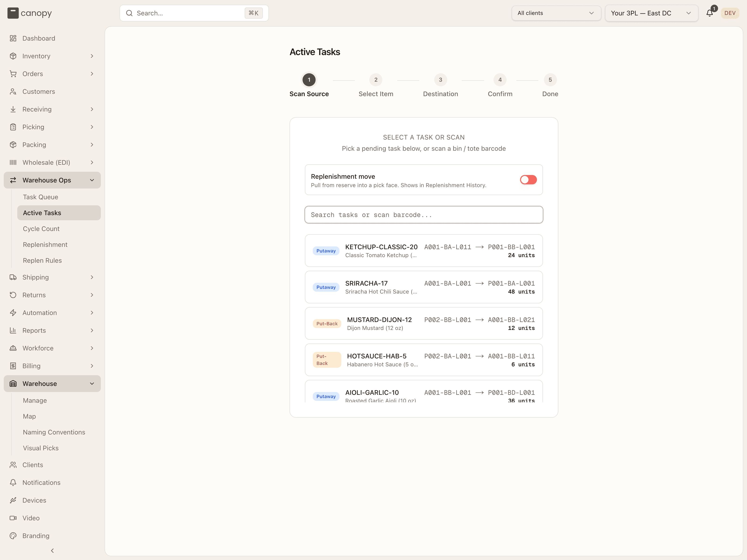Click the Branding palette icon
Screen dimensions: 747x560
coord(13,536)
